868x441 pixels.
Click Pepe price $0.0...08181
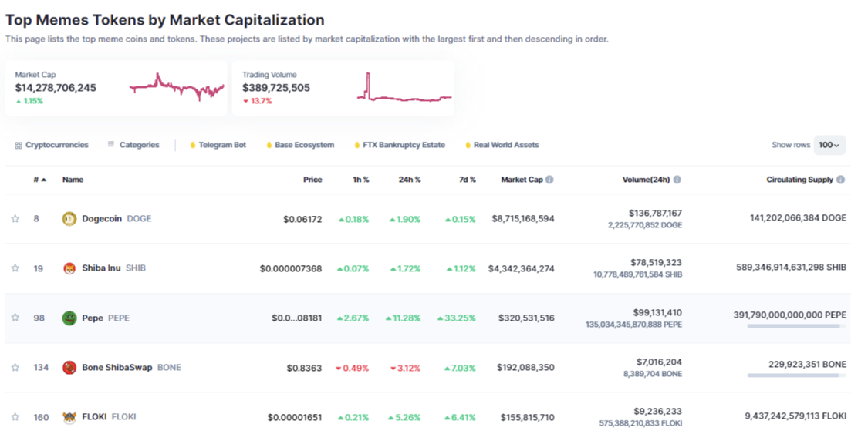click(x=297, y=318)
